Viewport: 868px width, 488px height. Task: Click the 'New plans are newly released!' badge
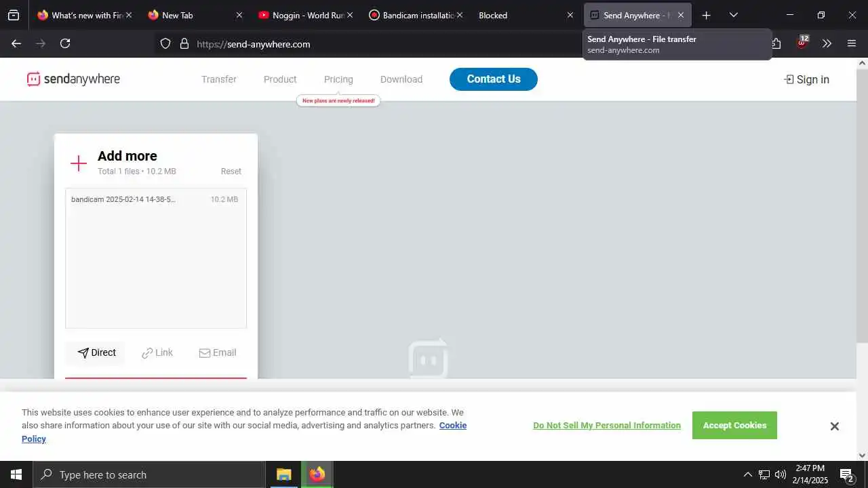338,100
